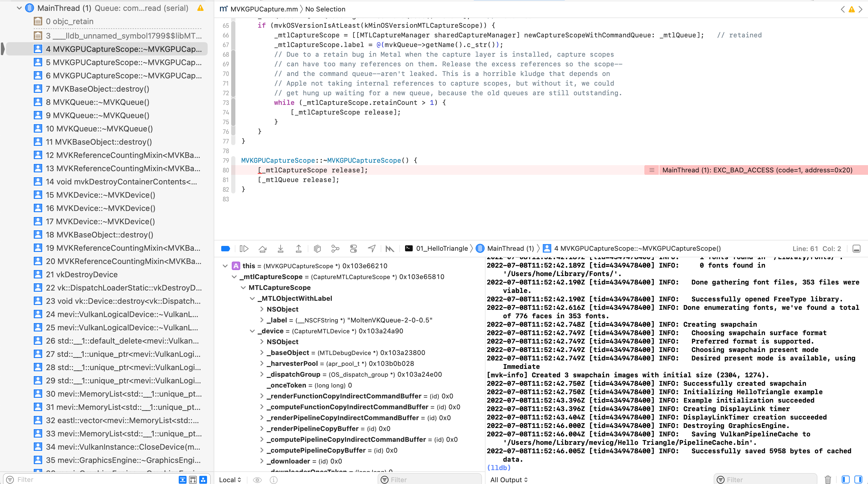
Task: Simulate a location in the debugger
Action: click(x=372, y=248)
